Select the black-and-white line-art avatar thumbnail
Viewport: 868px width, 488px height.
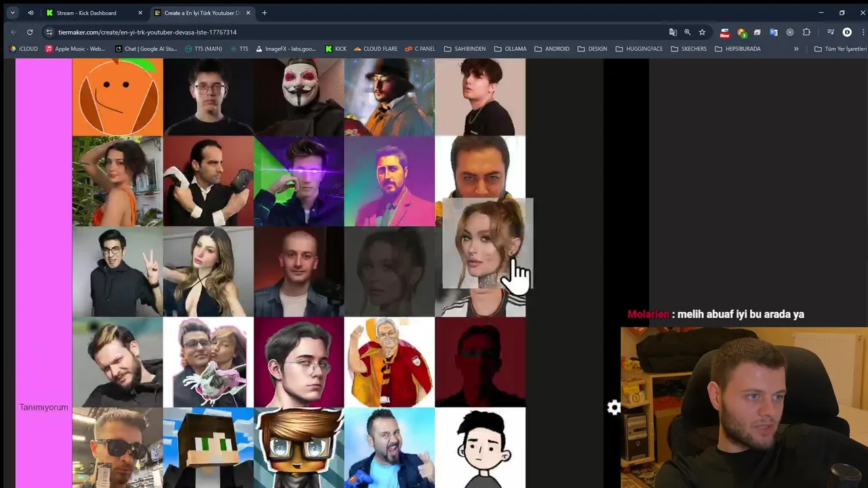click(x=480, y=448)
